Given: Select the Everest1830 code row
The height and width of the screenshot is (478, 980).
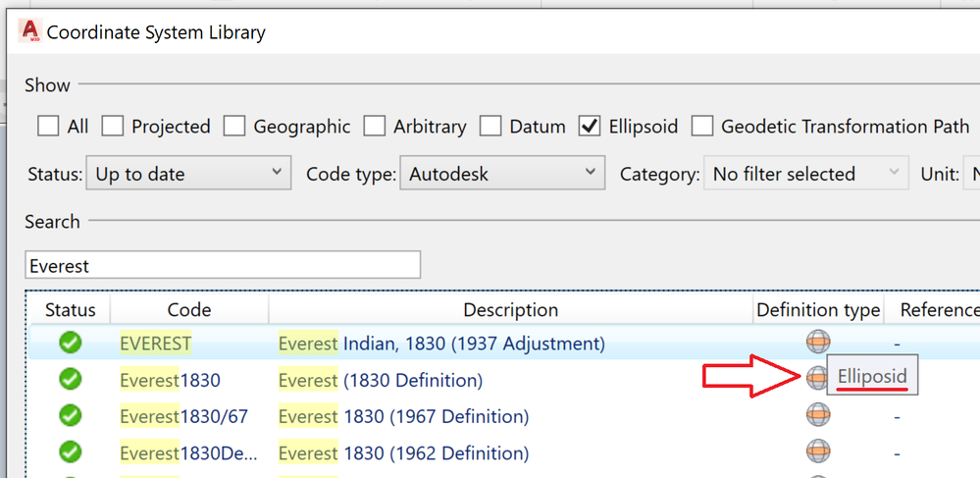Looking at the screenshot, I should (x=170, y=380).
